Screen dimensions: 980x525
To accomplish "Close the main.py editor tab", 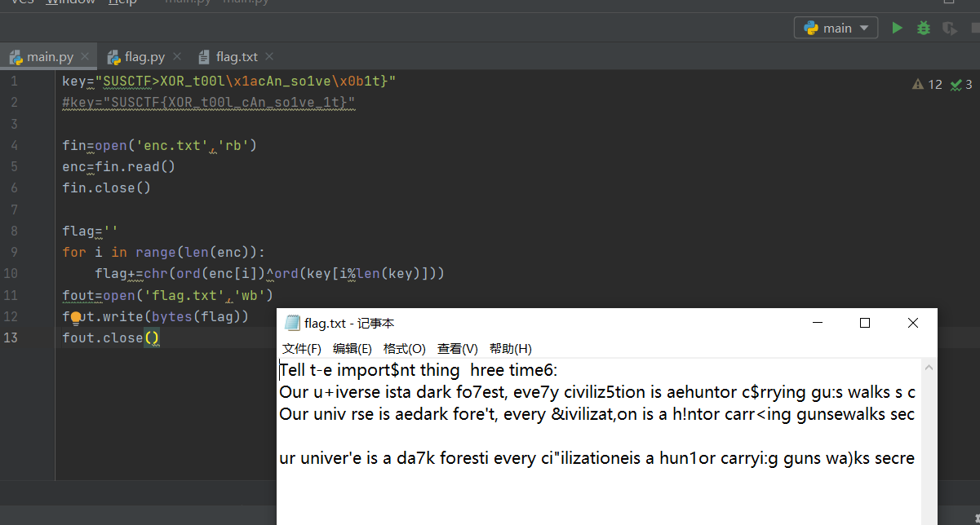I will [x=86, y=57].
